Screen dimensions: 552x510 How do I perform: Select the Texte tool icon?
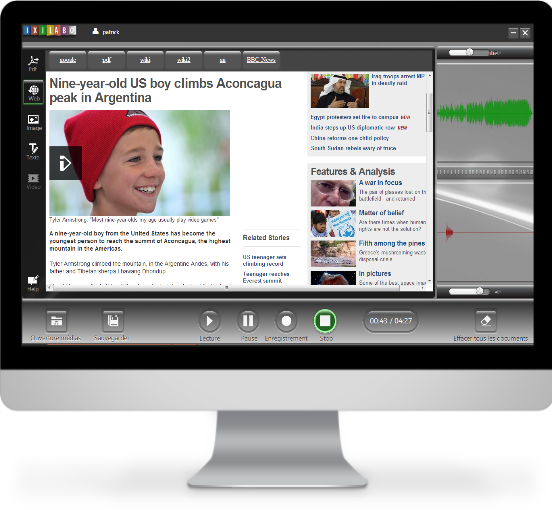pyautogui.click(x=33, y=151)
